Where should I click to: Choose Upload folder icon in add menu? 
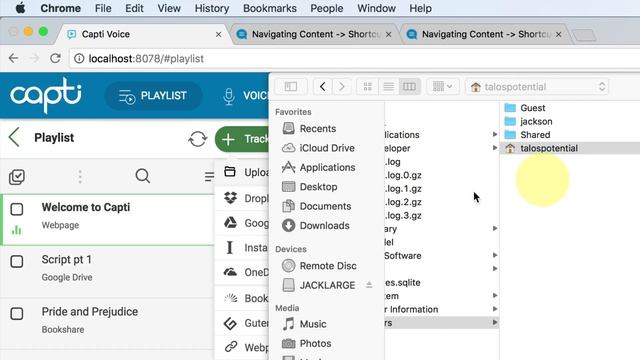pos(230,172)
